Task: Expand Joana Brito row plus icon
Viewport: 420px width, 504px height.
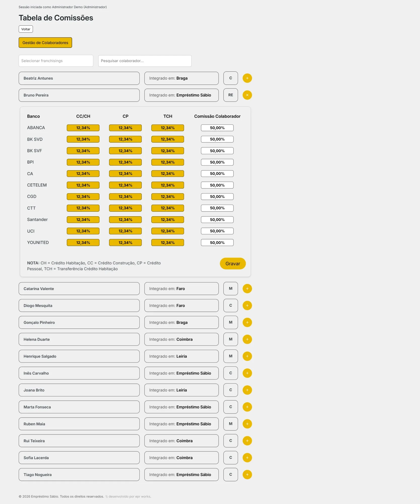Action: [x=247, y=390]
